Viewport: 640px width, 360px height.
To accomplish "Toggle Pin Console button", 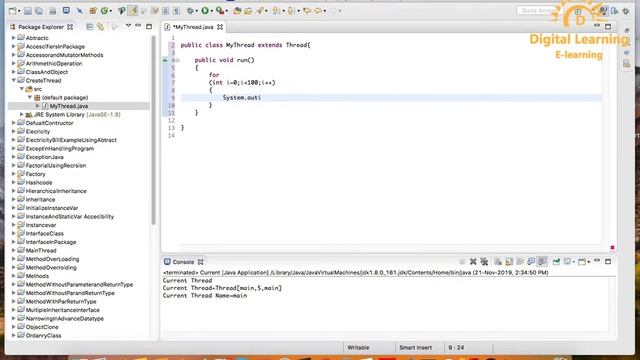I will pos(556,262).
